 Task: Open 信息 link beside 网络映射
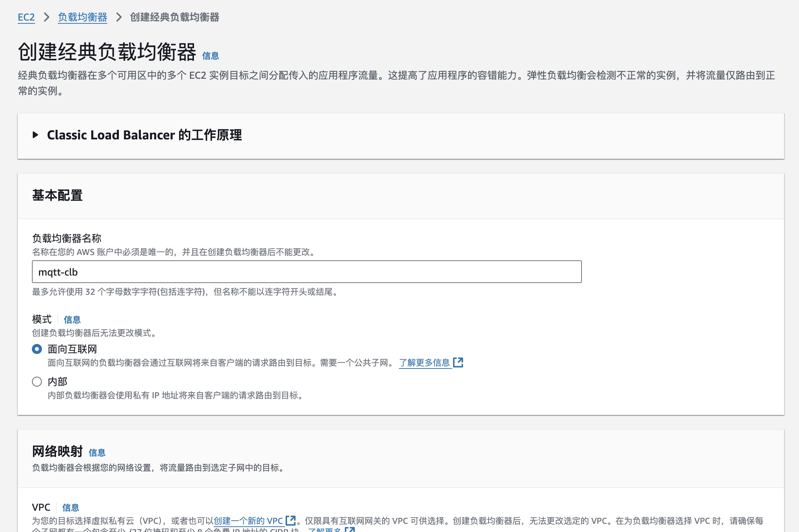click(x=97, y=453)
